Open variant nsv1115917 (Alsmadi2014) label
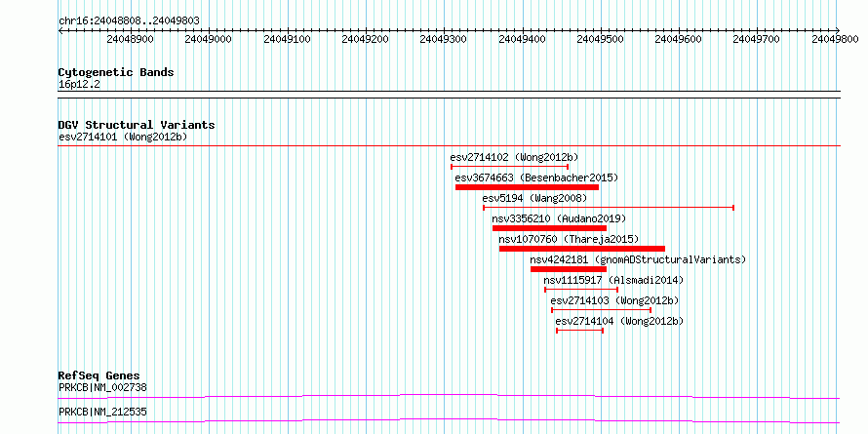 click(x=613, y=280)
